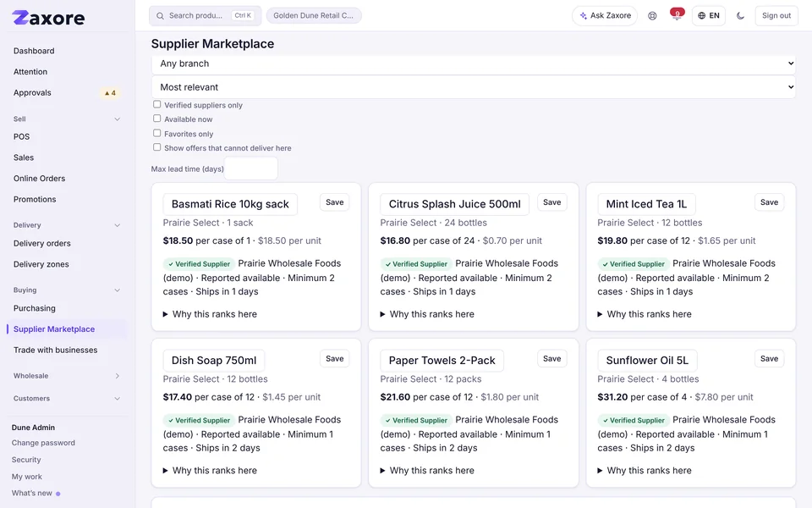Open the help lifebuoy icon
This screenshot has width=812, height=508.
(x=652, y=15)
